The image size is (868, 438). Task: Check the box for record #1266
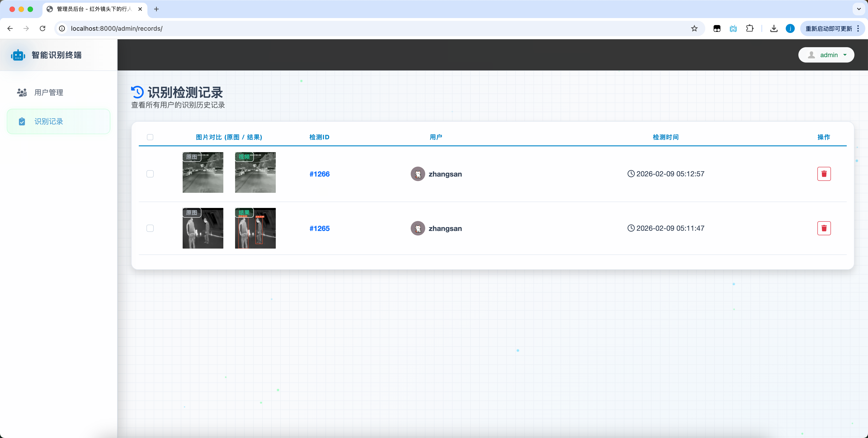[150, 174]
